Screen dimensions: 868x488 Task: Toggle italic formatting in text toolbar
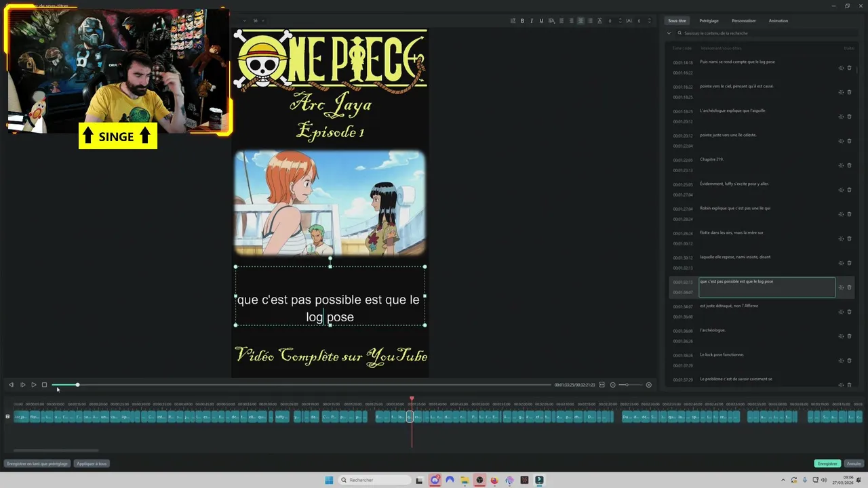tap(532, 21)
